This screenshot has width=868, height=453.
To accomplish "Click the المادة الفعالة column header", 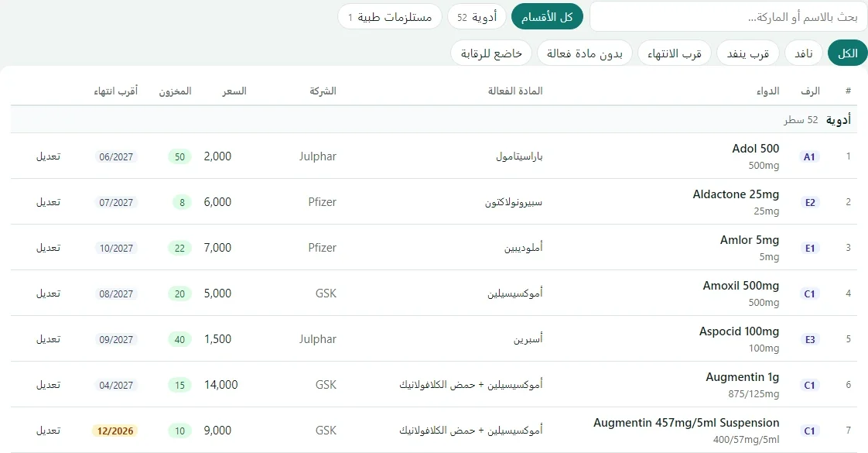I will click(514, 91).
